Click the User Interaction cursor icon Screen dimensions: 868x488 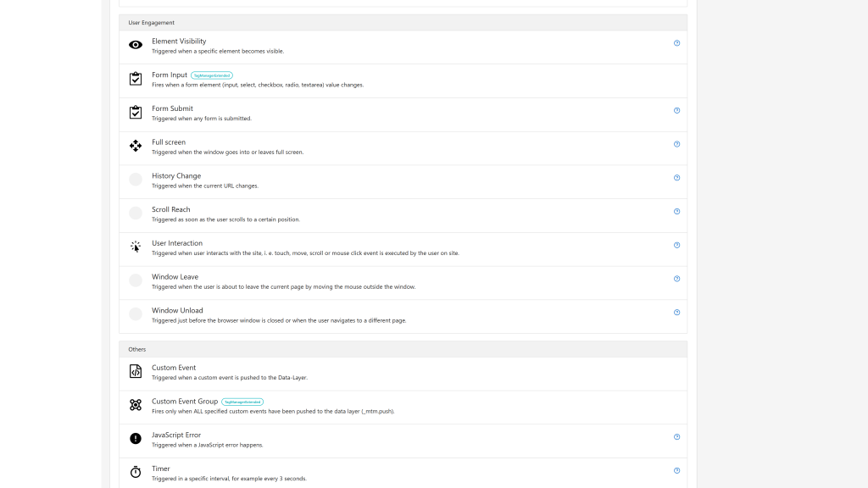pyautogui.click(x=136, y=247)
